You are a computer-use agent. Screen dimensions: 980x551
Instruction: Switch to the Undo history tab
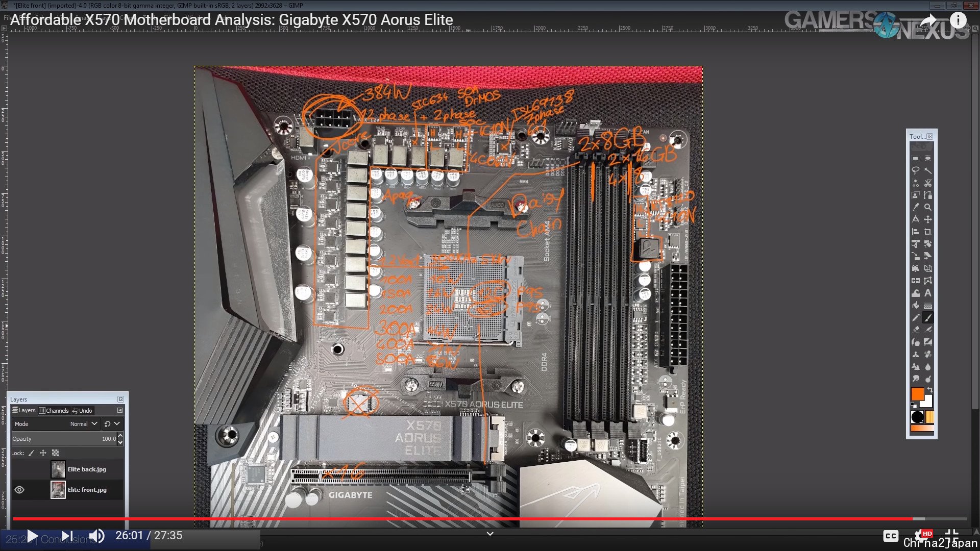point(82,411)
